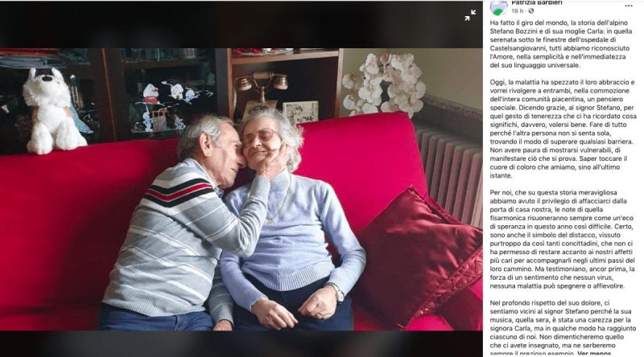
Task: Click the couple's photo on the red sofa
Action: [242, 190]
